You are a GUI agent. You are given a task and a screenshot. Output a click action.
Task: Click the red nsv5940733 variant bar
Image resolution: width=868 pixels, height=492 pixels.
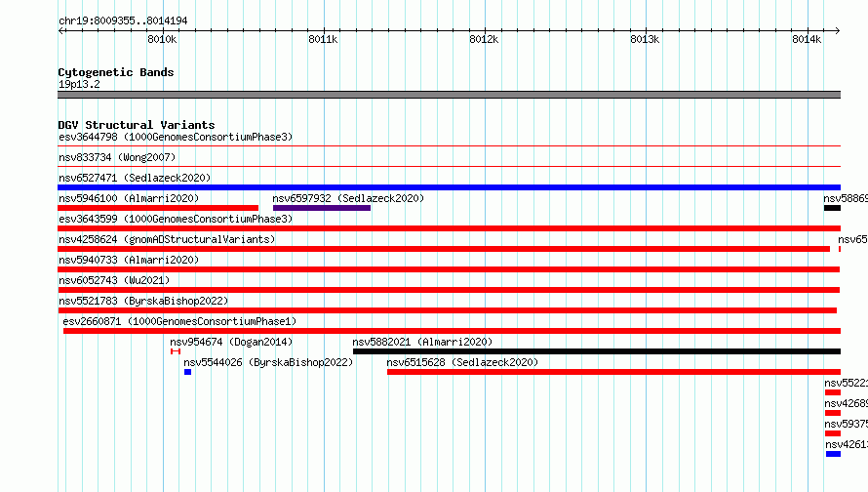pos(449,269)
